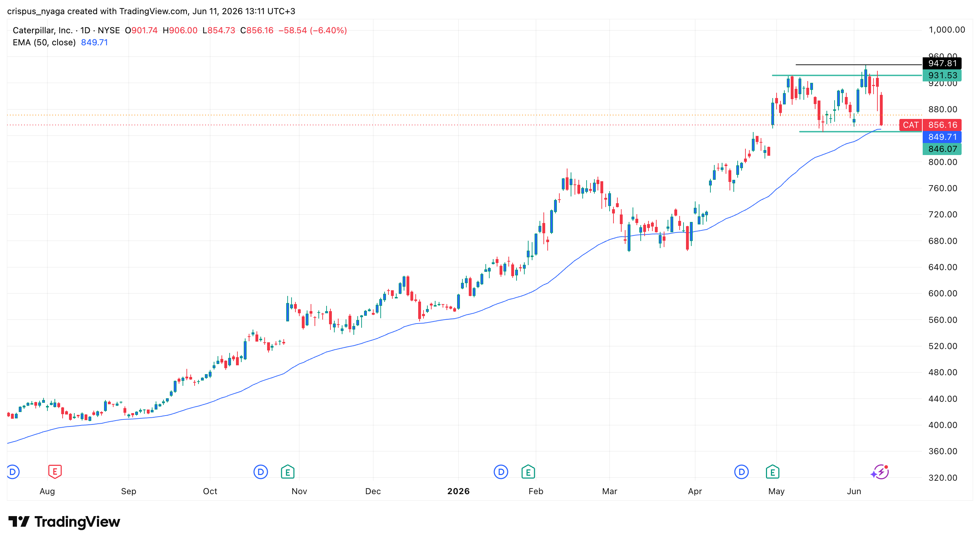Click the 400.00 price axis label
980x543 pixels.
(943, 425)
